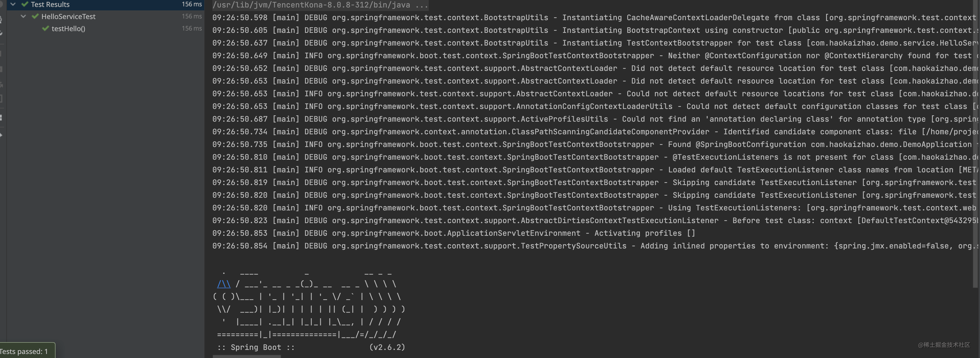Click the Rerun Failed Tests icon
This screenshot has height=358, width=980.
(x=3, y=19)
